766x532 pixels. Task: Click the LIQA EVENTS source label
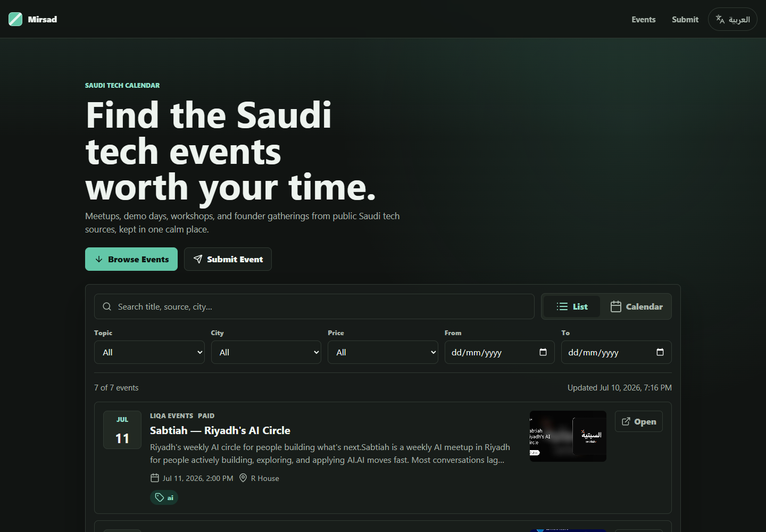tap(171, 415)
